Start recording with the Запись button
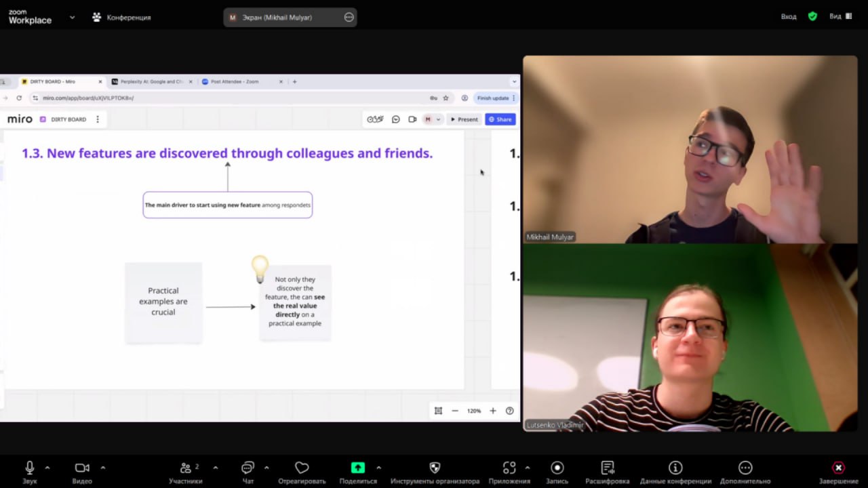 click(557, 468)
